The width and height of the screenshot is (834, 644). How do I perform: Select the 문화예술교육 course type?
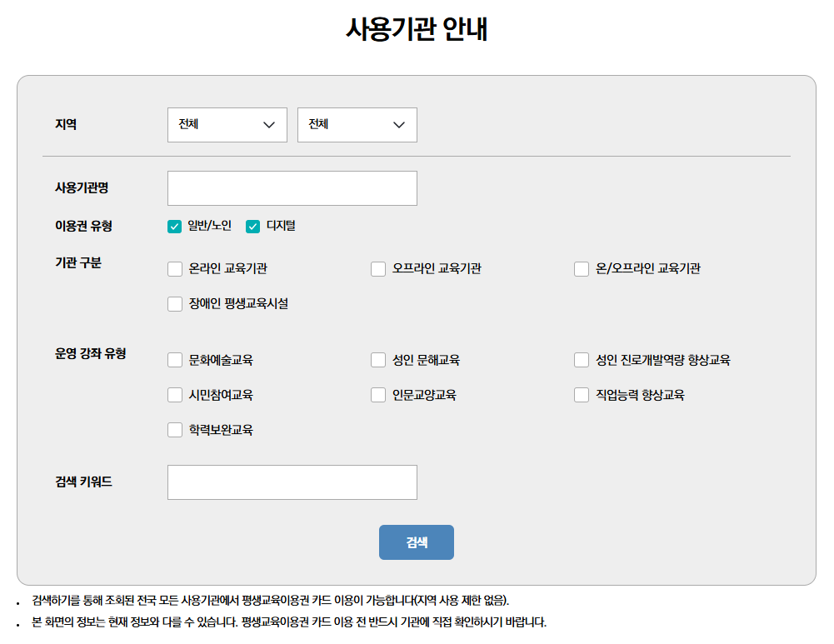pyautogui.click(x=174, y=359)
